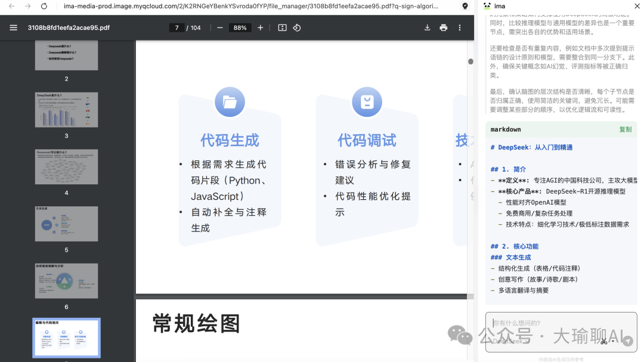Click 复制 to copy the markdown block
644x362 pixels.
[625, 129]
